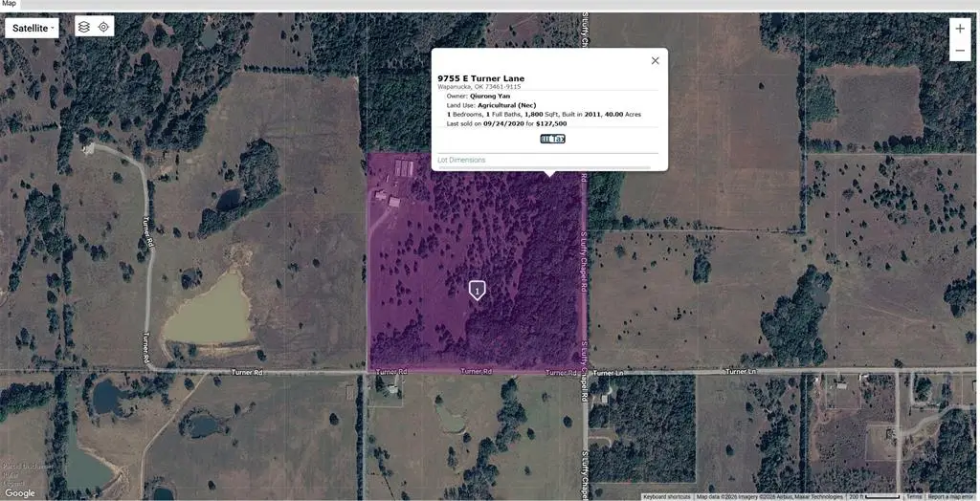Click the sale price $127,500

(551, 123)
